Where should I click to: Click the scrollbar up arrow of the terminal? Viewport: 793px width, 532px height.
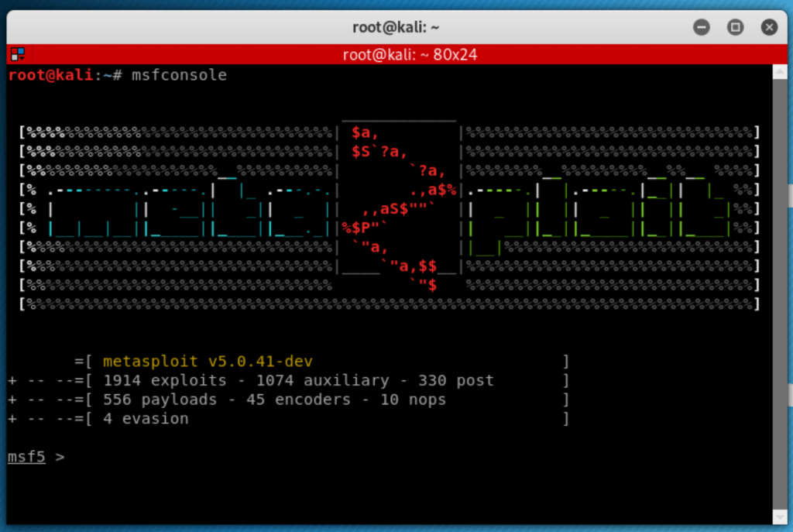click(780, 72)
